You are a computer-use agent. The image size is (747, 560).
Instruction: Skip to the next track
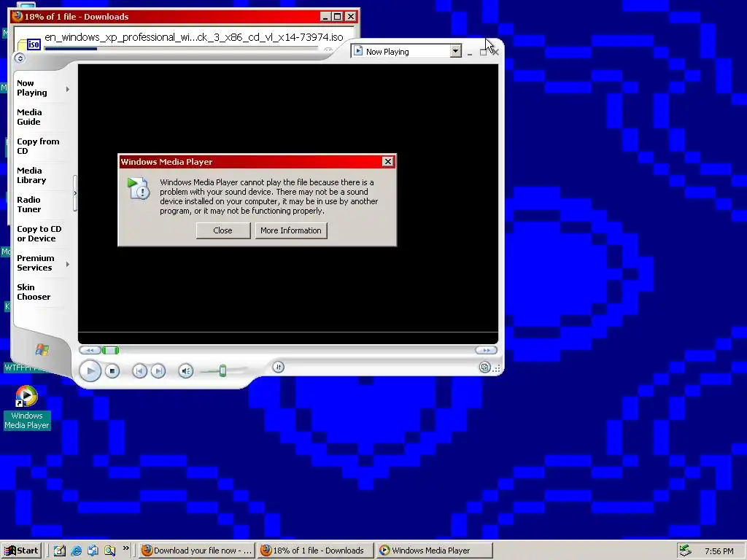pyautogui.click(x=158, y=371)
